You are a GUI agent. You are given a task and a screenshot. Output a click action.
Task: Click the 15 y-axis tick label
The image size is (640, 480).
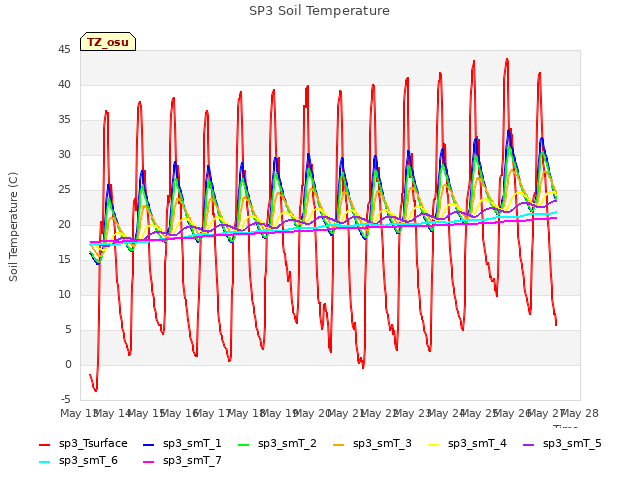click(64, 260)
